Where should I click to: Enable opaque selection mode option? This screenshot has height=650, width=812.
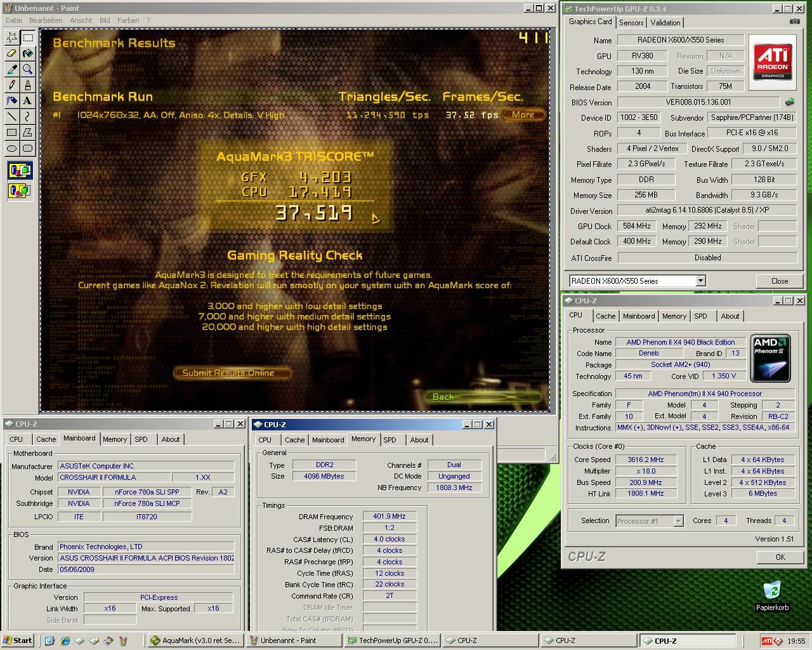pos(20,170)
